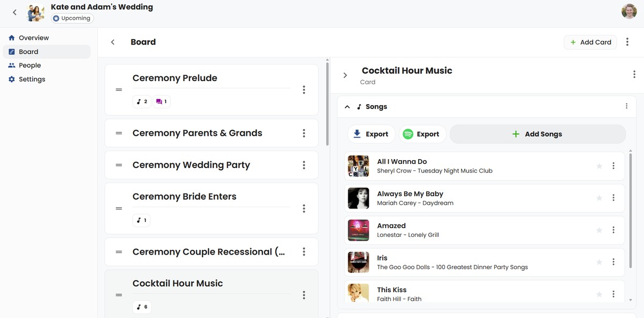644x318 pixels.
Task: Click the Upcoming status badge
Action: (72, 18)
